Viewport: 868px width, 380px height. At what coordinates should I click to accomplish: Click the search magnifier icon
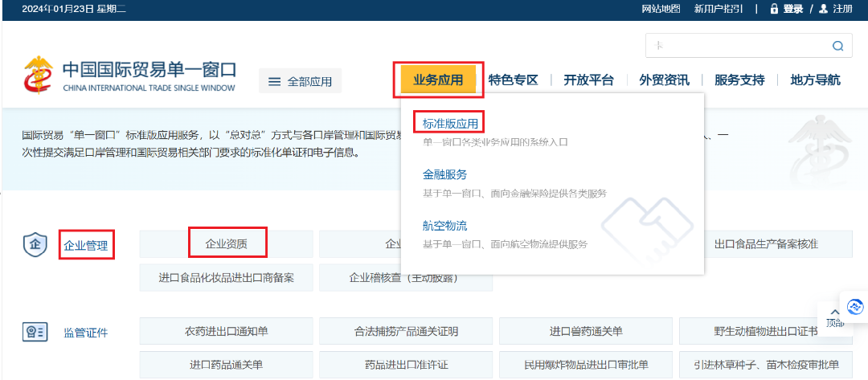point(838,46)
